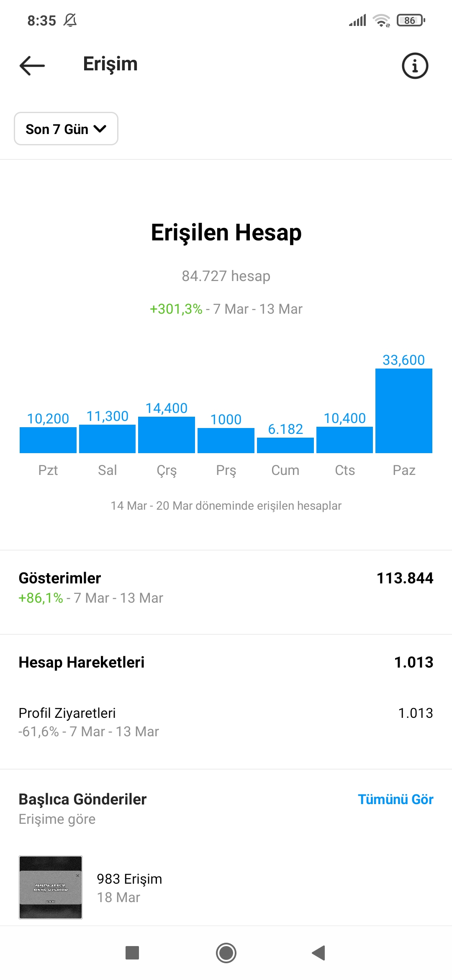
Task: Tap the battery indicator showing 86
Action: tap(411, 20)
